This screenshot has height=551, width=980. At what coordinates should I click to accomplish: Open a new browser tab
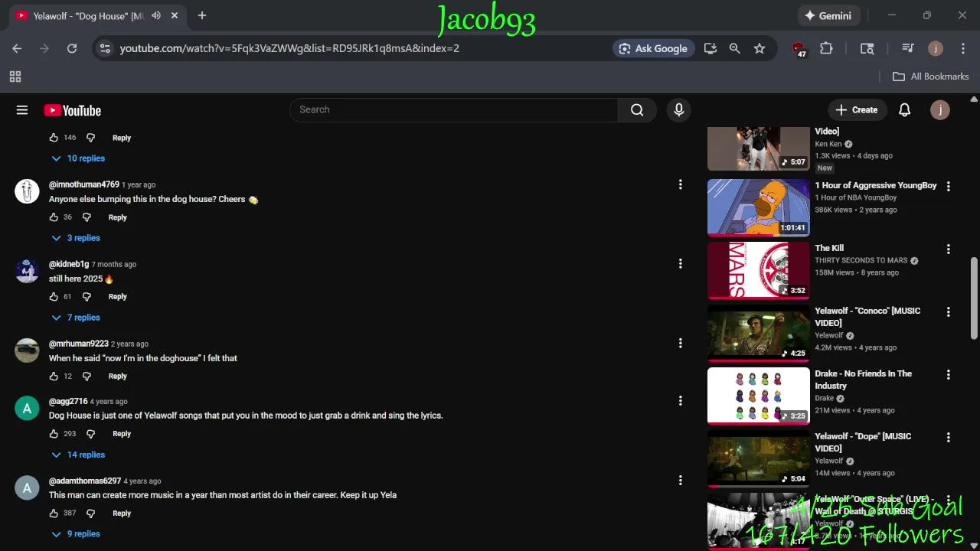click(202, 15)
